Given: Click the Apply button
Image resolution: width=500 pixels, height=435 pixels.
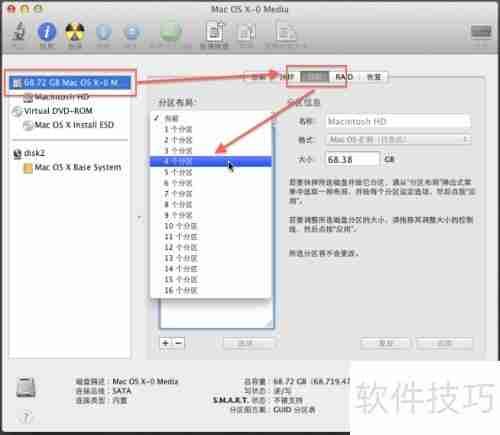Looking at the screenshot, I should tap(444, 343).
